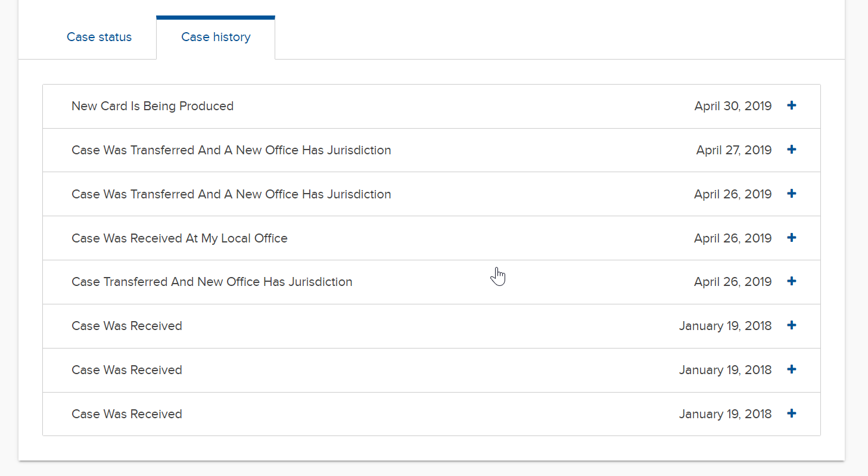Click plus icon of April 26 Case Was Transferred row

pyautogui.click(x=791, y=194)
